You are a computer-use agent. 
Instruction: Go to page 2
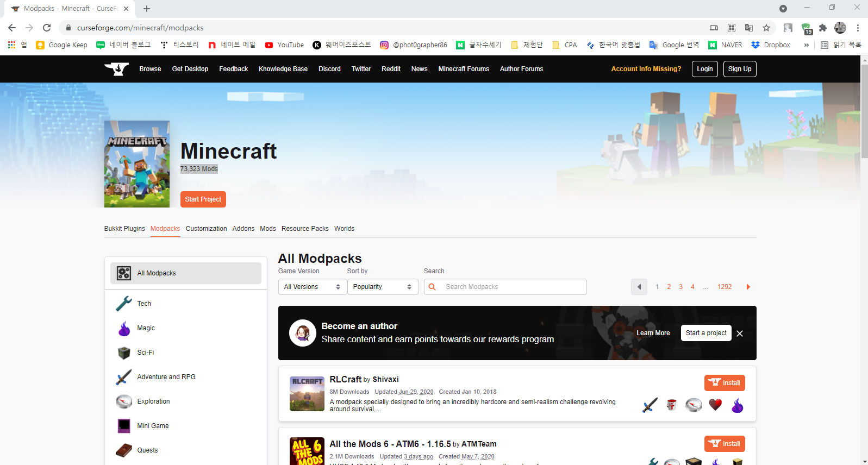(669, 287)
